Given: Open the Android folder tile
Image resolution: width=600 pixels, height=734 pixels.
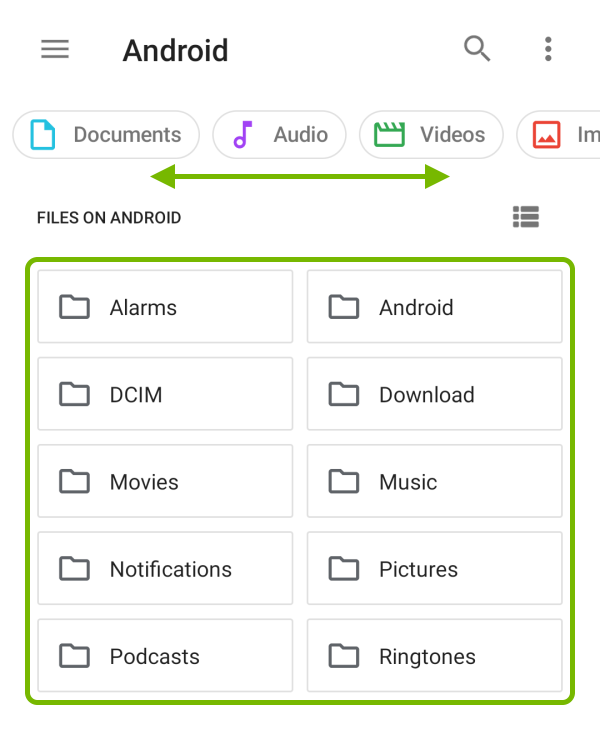Looking at the screenshot, I should (x=435, y=307).
